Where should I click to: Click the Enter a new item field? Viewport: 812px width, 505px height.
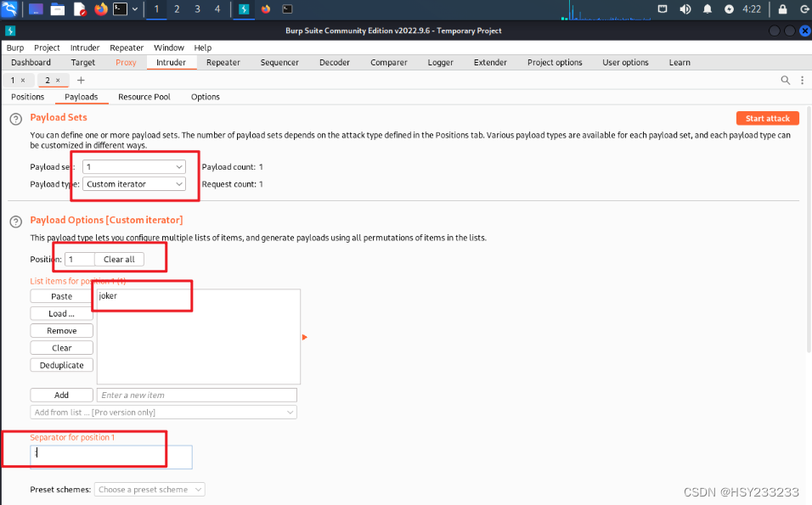[x=197, y=396]
